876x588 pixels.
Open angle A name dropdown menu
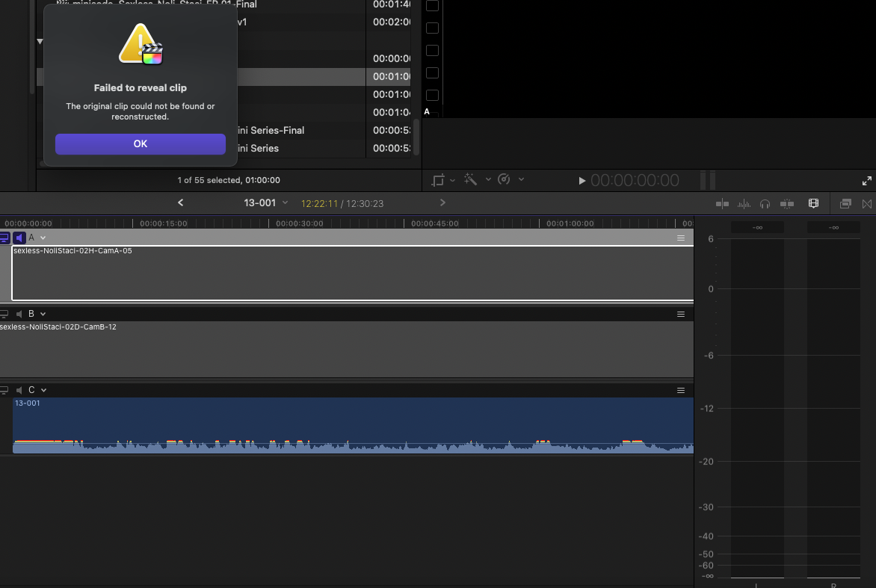coord(43,238)
